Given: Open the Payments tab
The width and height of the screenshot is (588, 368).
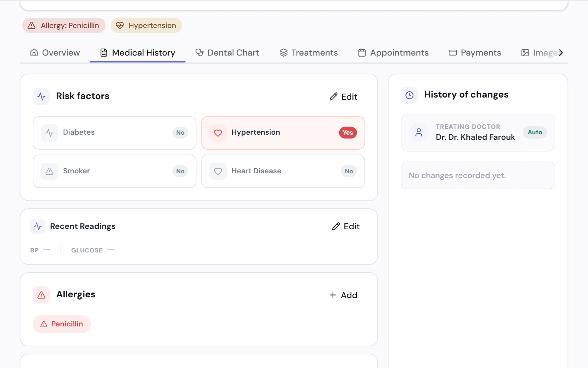Looking at the screenshot, I should click(475, 53).
